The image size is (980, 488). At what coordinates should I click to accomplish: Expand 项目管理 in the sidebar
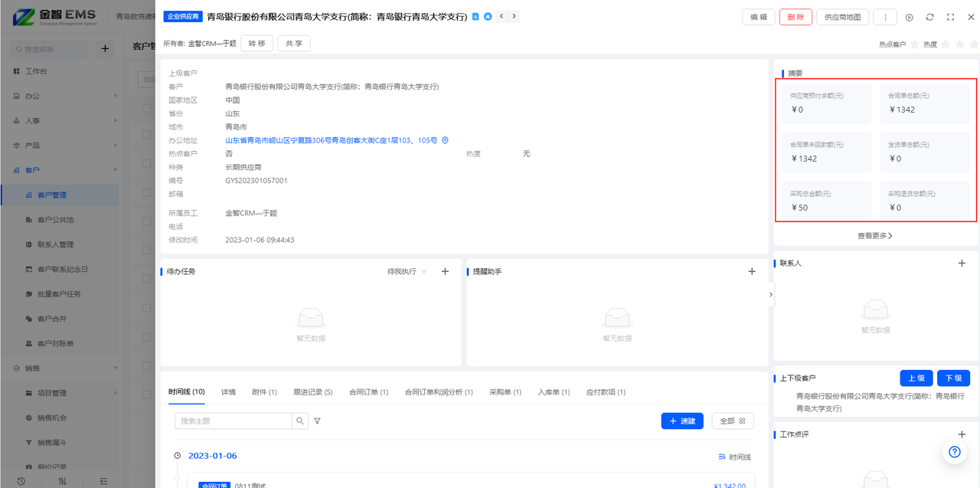click(60, 393)
